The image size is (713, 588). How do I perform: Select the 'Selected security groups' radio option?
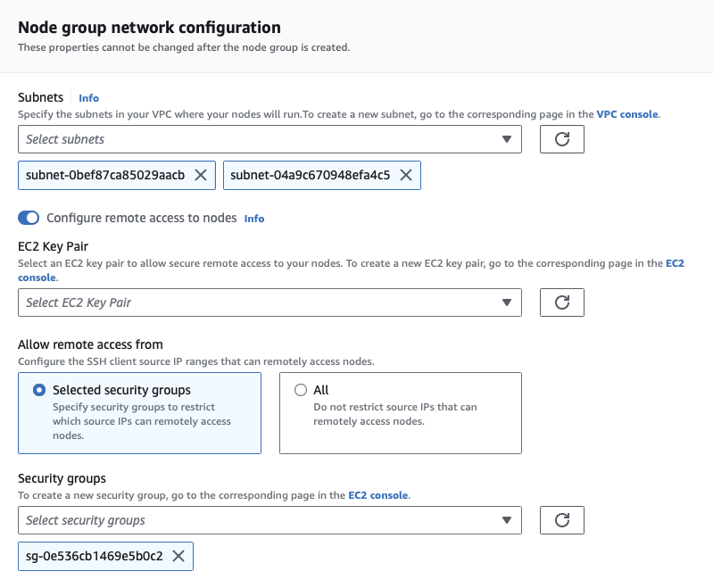(38, 390)
